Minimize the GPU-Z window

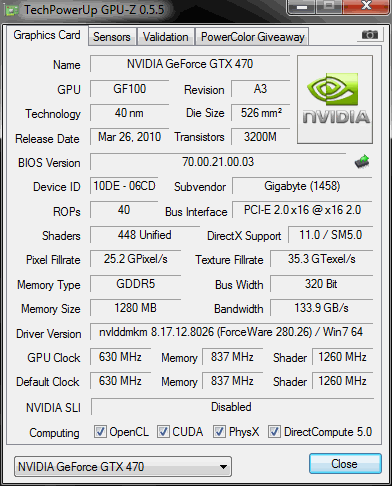click(302, 7)
